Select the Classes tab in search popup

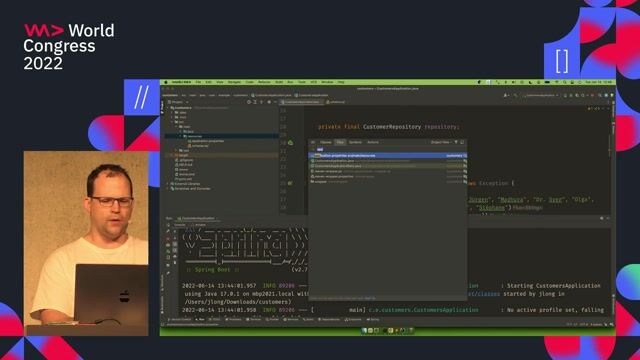tap(325, 142)
